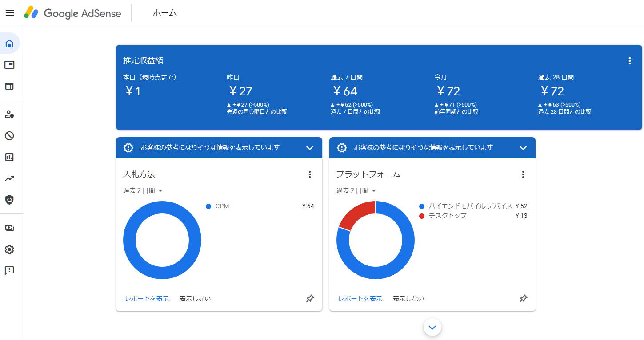Open 過去 7 日間 dropdown in プラットフォーム card
Screen dimensions: 644x340
point(356,190)
